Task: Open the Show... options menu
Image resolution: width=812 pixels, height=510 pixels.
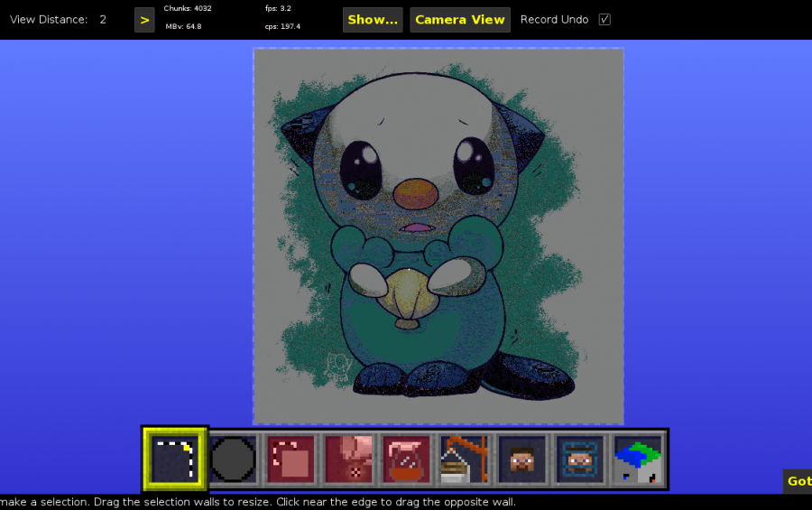Action: (373, 20)
